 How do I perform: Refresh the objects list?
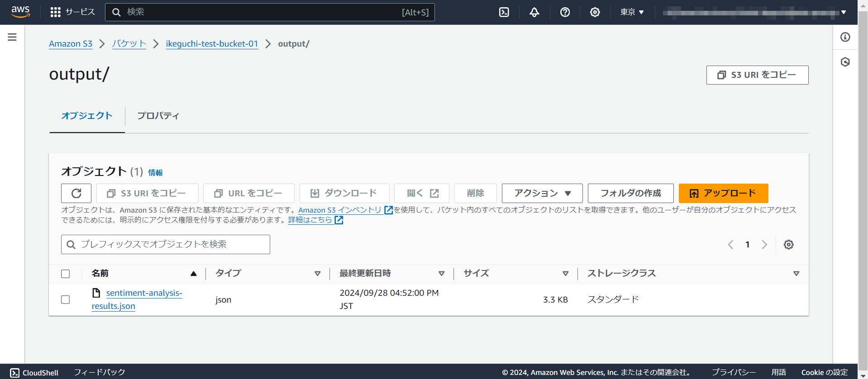tap(76, 194)
